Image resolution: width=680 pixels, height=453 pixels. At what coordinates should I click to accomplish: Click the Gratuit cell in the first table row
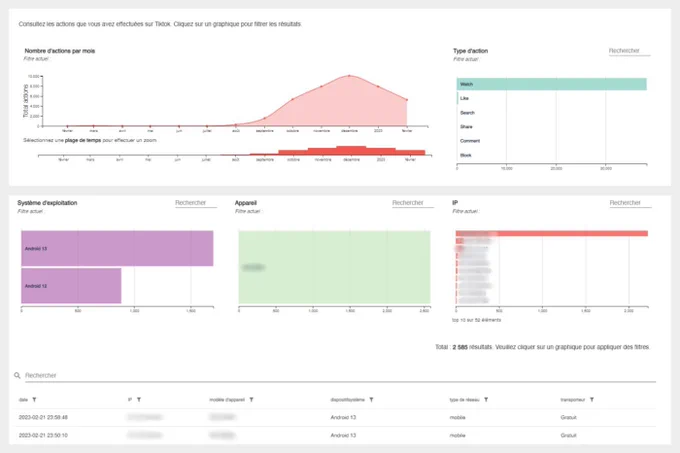point(568,417)
